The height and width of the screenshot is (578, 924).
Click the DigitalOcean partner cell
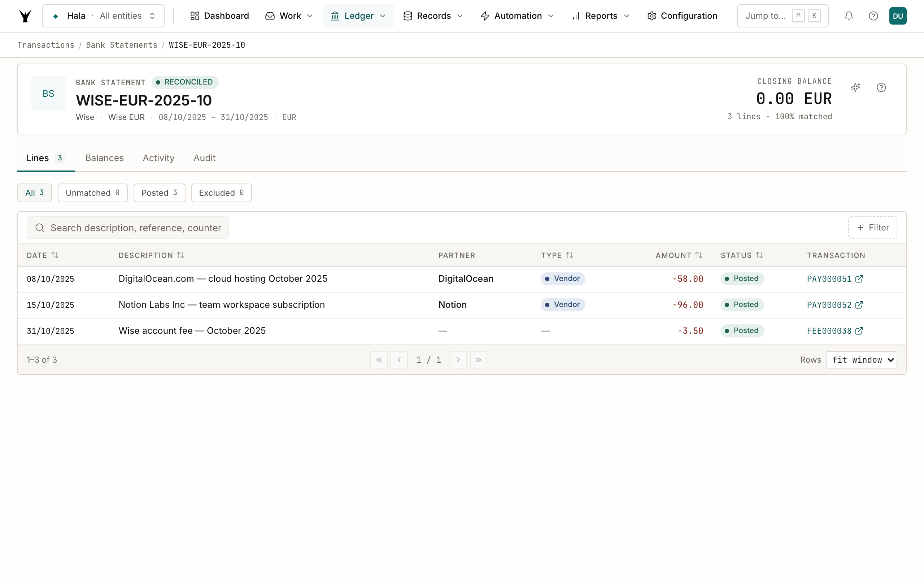click(466, 279)
